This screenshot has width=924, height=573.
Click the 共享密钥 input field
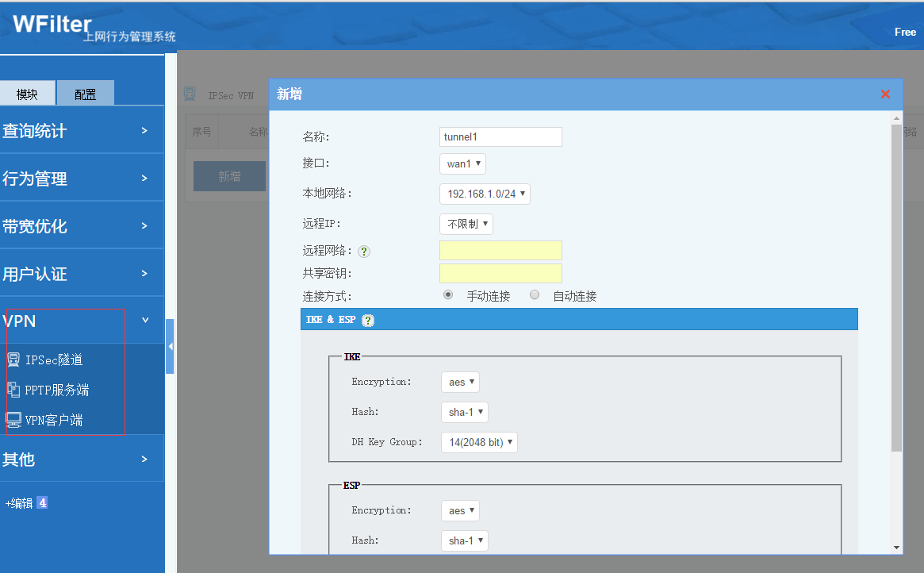tap(500, 274)
